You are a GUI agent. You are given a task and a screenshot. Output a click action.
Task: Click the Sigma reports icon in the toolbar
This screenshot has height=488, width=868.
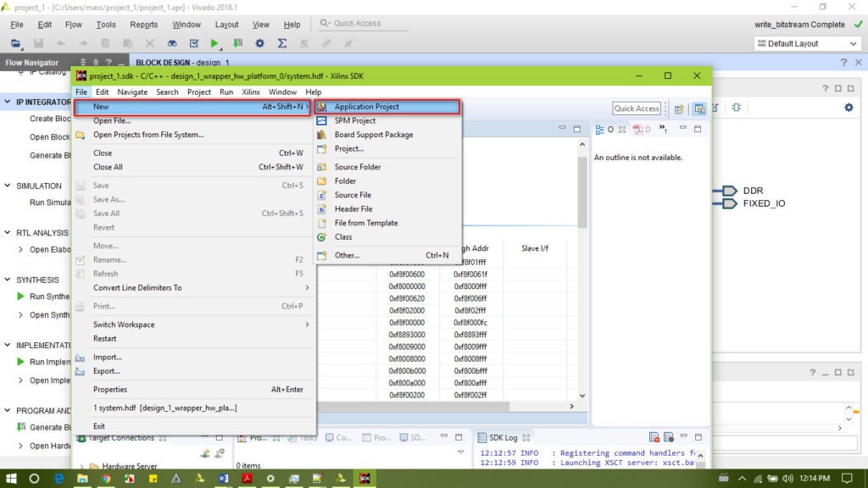[282, 43]
